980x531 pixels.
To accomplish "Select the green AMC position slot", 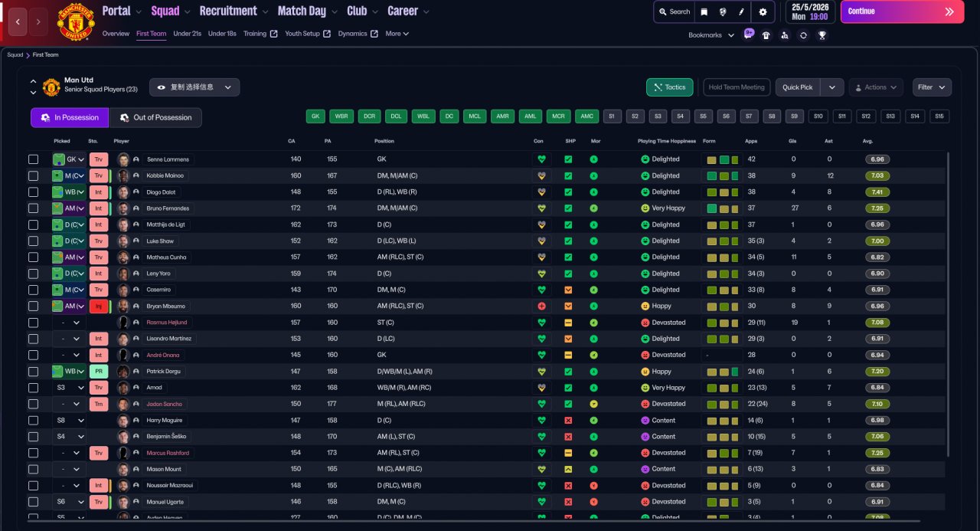I will click(x=586, y=116).
